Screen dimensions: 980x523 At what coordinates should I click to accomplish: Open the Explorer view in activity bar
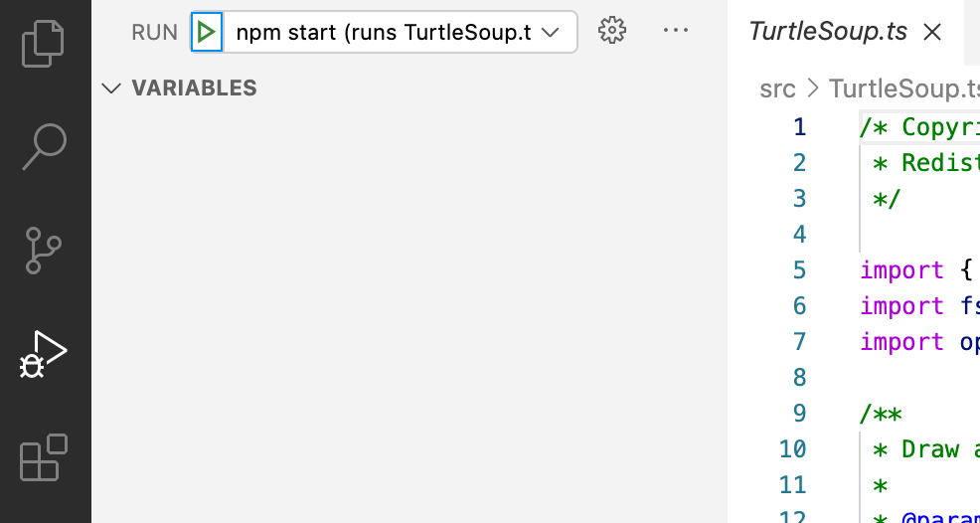[x=44, y=42]
